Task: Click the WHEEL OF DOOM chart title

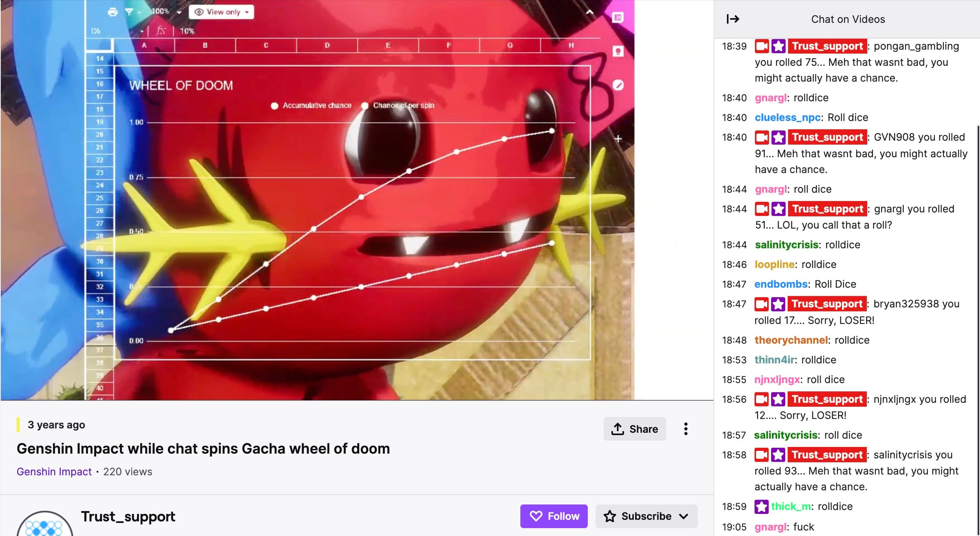Action: pyautogui.click(x=181, y=86)
